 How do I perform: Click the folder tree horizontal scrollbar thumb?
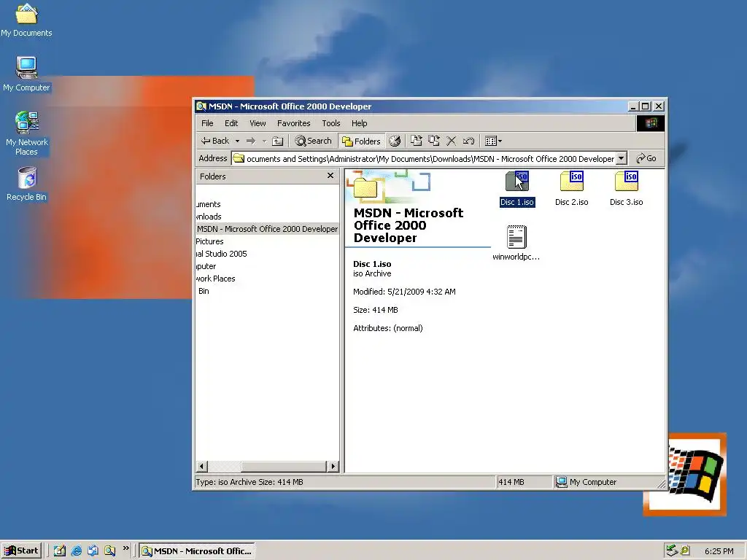[283, 466]
